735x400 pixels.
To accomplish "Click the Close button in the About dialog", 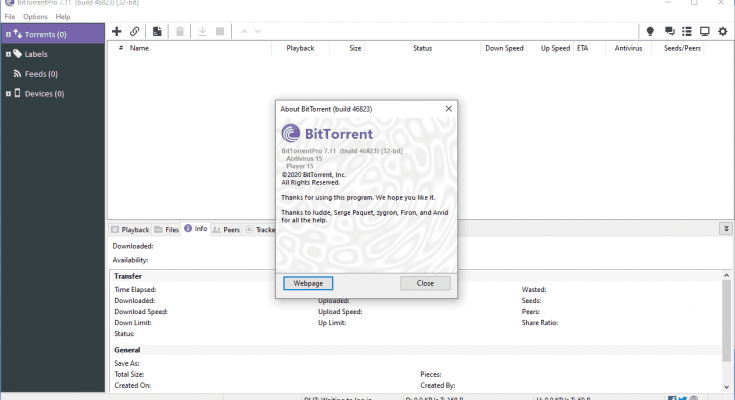I will [425, 283].
